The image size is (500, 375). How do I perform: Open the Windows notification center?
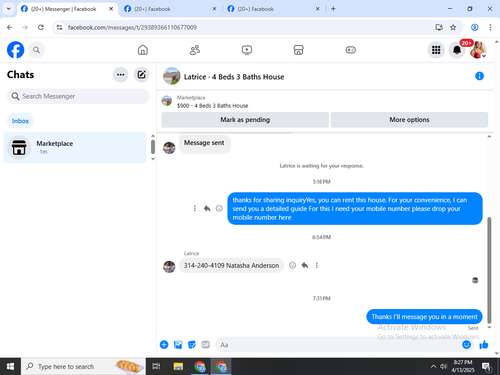tap(487, 367)
